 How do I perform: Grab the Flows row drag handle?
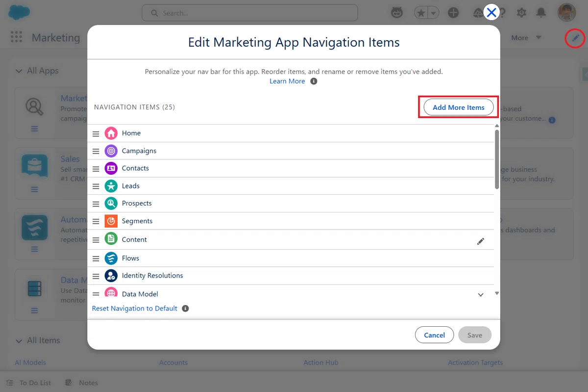96,258
